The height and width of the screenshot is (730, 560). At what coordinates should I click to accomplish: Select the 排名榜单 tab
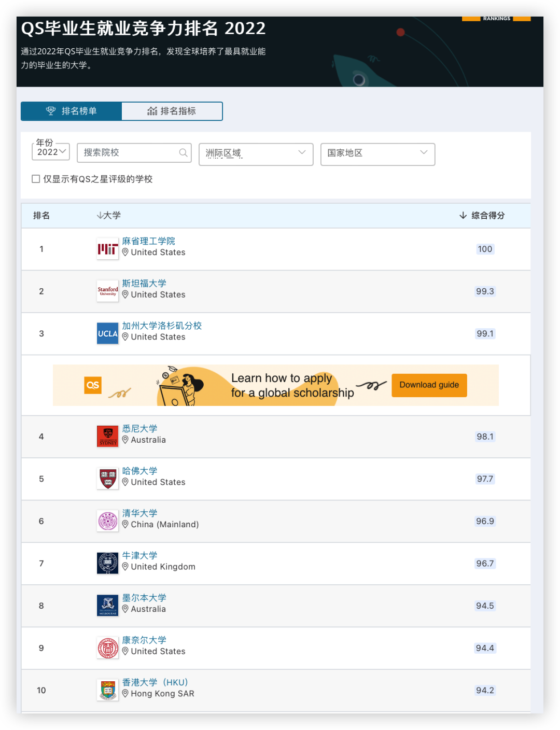pyautogui.click(x=71, y=111)
